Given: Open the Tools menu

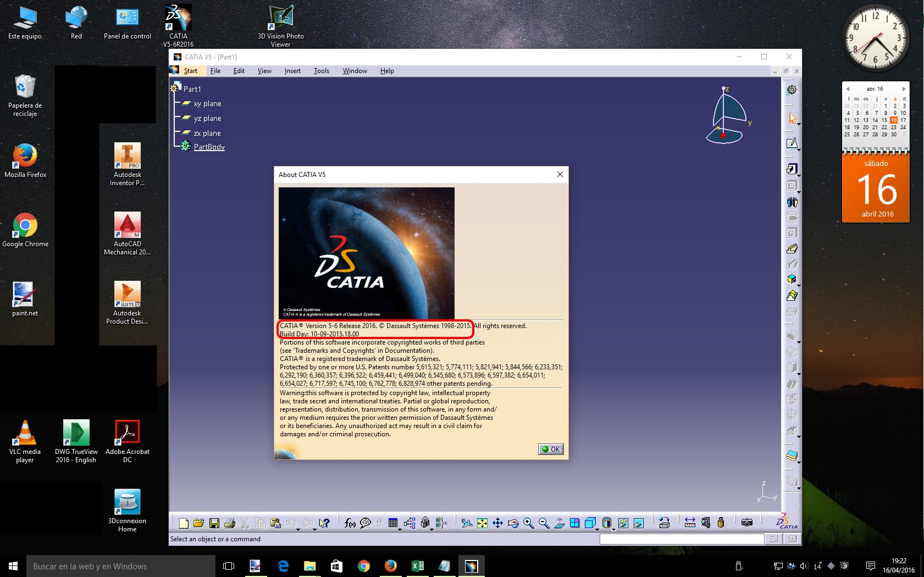Looking at the screenshot, I should [x=322, y=71].
